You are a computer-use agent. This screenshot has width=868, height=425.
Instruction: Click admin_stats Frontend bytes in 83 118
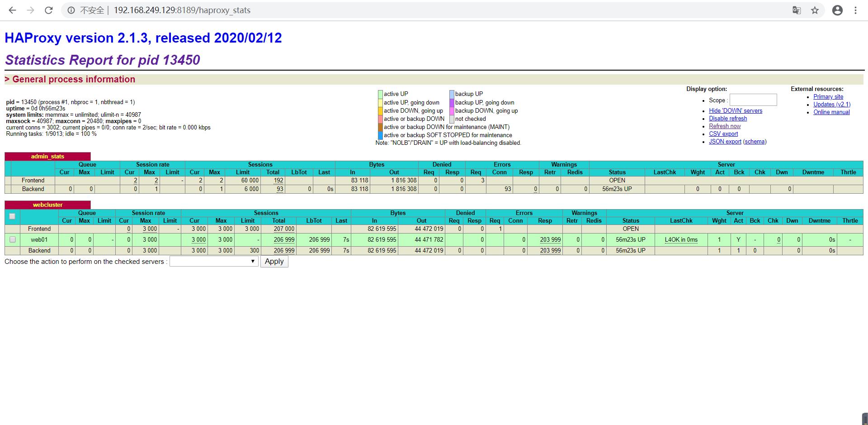coord(360,181)
